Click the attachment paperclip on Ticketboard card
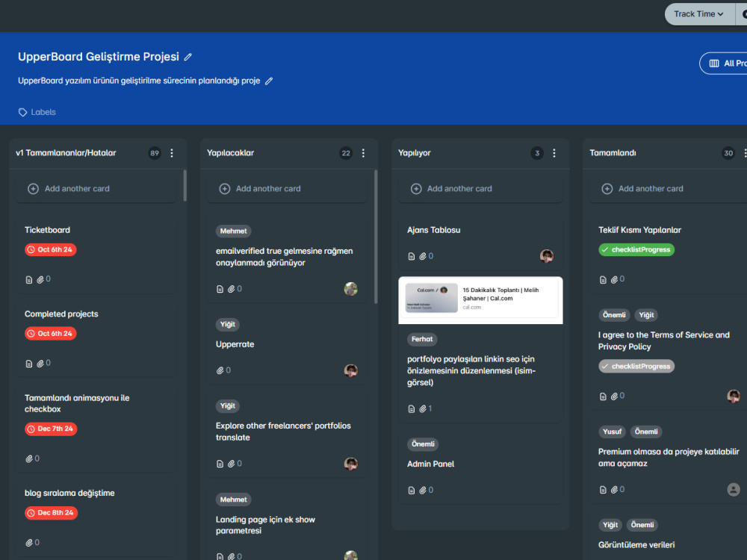The width and height of the screenshot is (747, 560). [40, 280]
